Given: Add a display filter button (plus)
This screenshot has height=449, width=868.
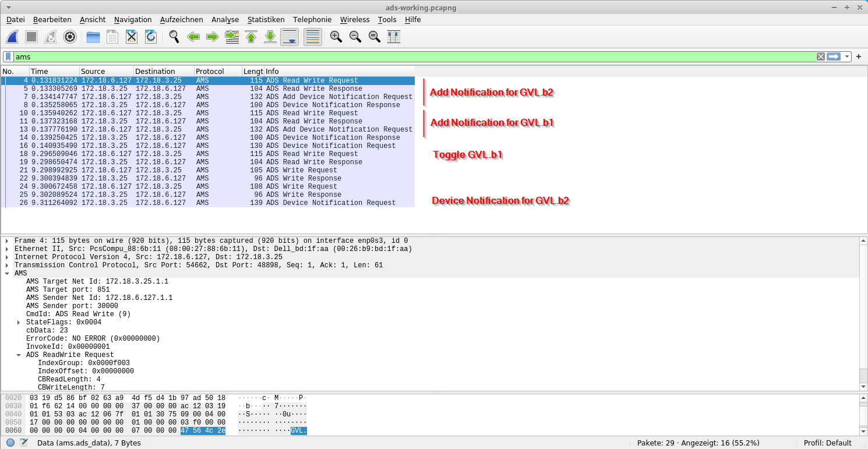Looking at the screenshot, I should [x=859, y=56].
